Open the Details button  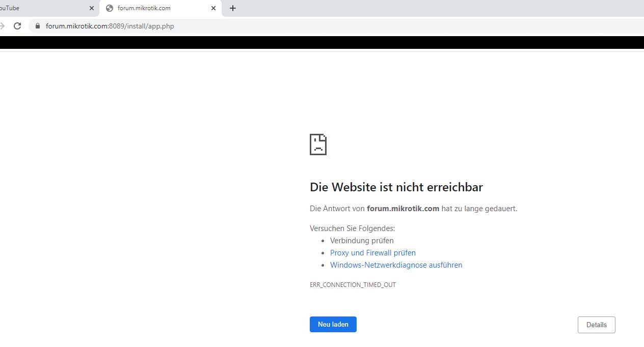click(596, 324)
